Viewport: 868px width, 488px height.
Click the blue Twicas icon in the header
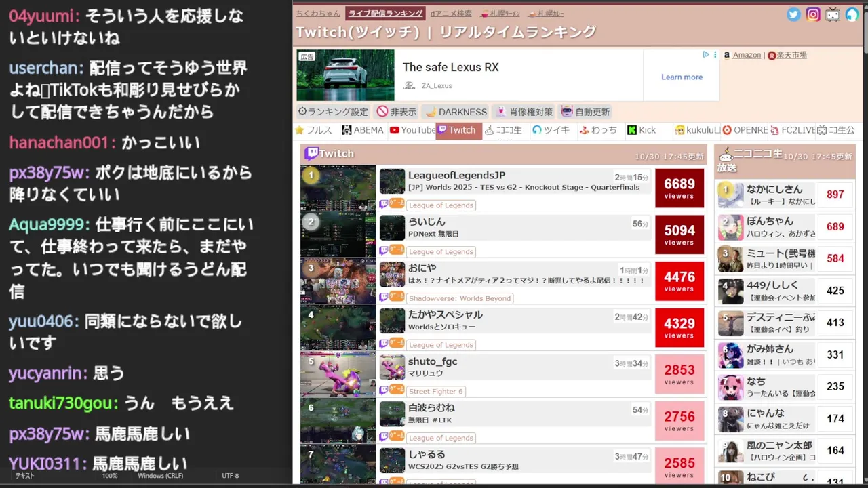(x=852, y=14)
